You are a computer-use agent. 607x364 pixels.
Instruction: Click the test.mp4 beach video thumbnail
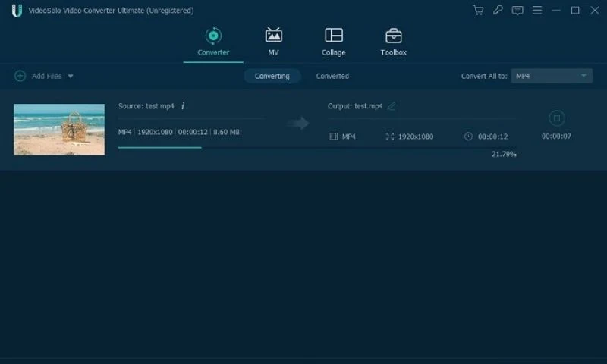pos(59,129)
